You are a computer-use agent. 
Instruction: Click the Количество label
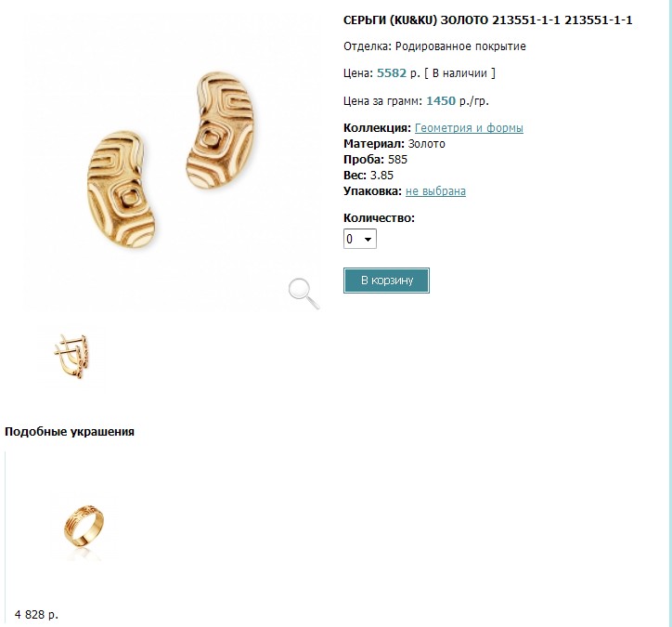(x=379, y=218)
